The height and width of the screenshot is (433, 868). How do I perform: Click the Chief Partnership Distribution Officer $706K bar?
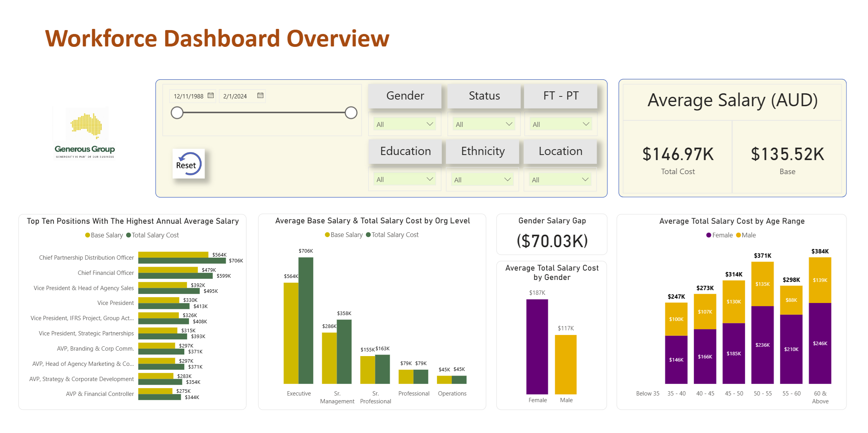pos(182,261)
